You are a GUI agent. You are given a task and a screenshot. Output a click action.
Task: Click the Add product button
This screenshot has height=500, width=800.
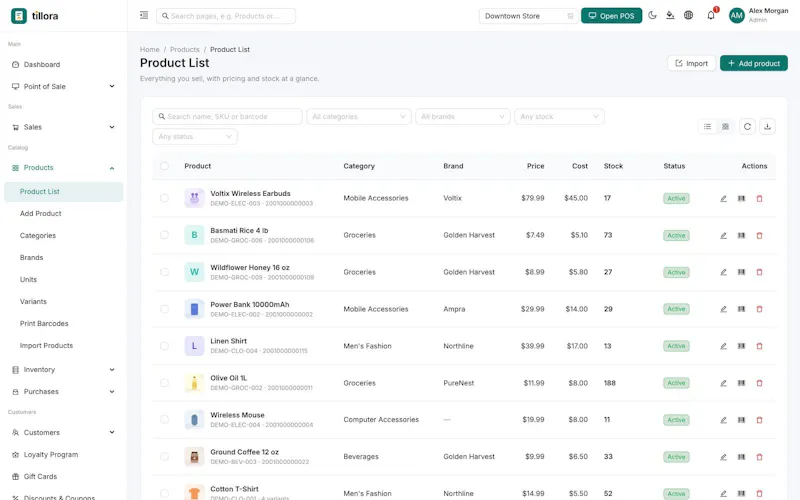(754, 63)
